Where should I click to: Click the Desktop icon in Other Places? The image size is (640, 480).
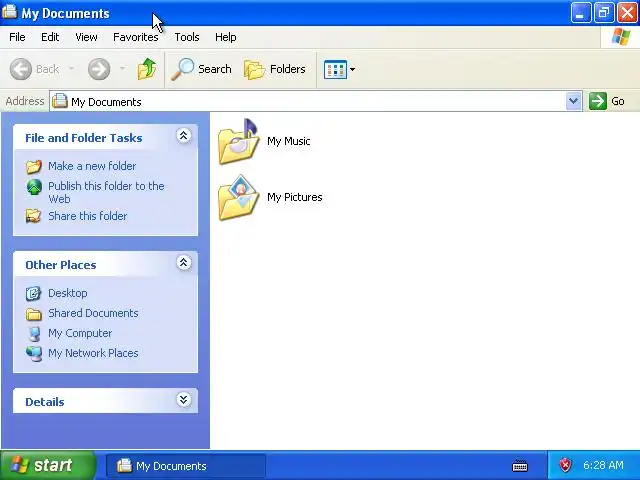[33, 293]
